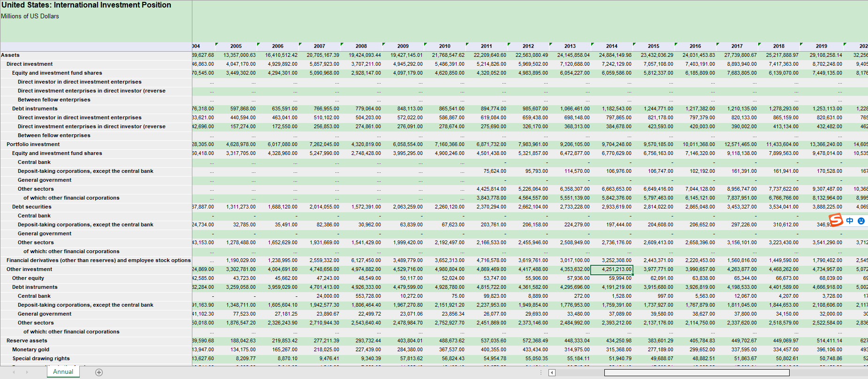Click the Sogou input method S logo
The height and width of the screenshot is (379, 868).
[836, 220]
